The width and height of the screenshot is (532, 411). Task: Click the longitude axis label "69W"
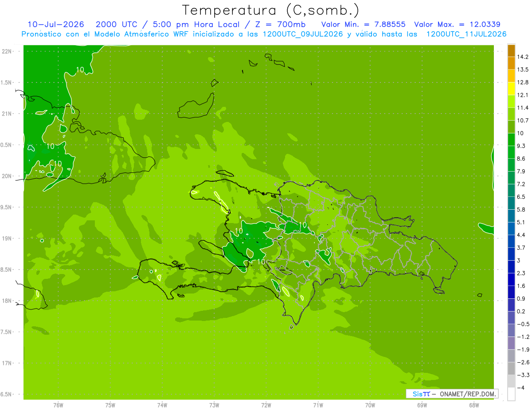click(422, 405)
